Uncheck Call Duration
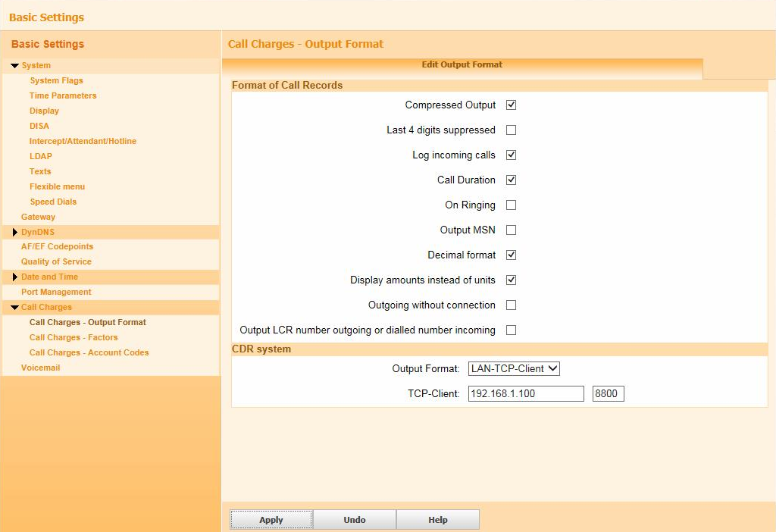The image size is (776, 532). point(511,180)
